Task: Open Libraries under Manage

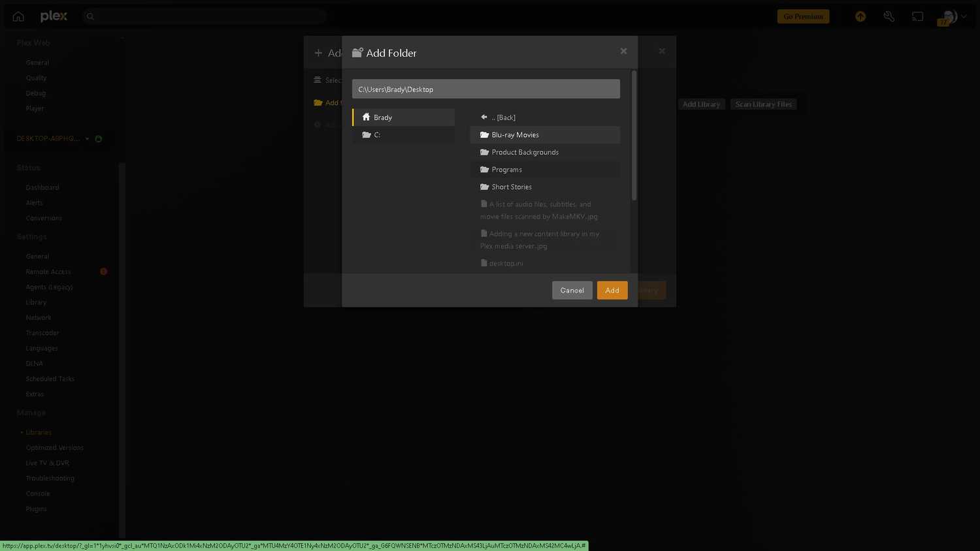Action: [39, 432]
